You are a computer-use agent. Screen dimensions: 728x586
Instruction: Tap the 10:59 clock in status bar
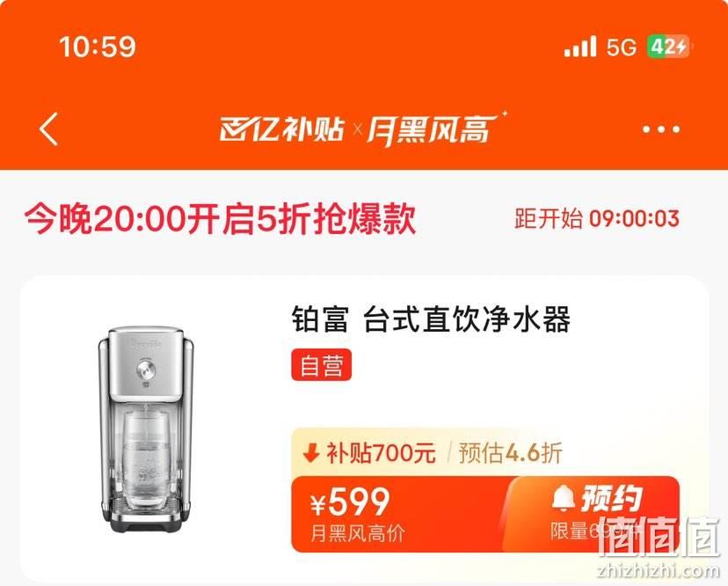coord(98,47)
